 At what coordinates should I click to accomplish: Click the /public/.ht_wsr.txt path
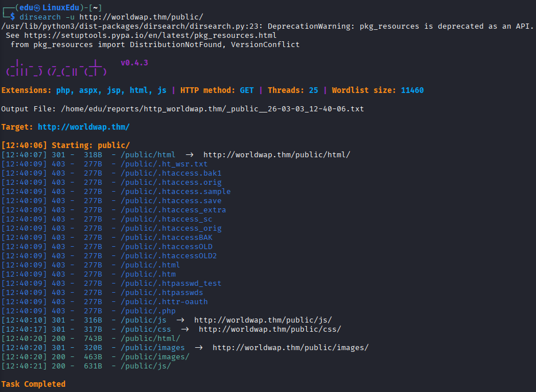[x=164, y=164]
